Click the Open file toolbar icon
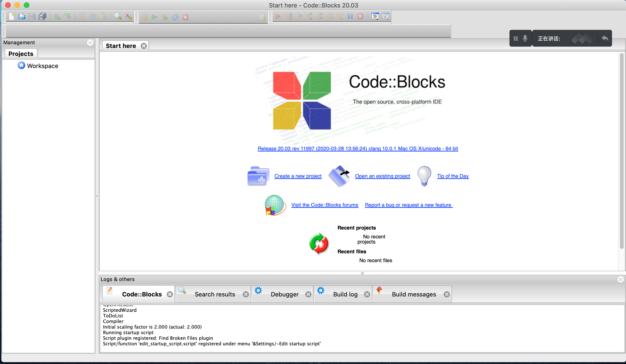 coord(22,17)
